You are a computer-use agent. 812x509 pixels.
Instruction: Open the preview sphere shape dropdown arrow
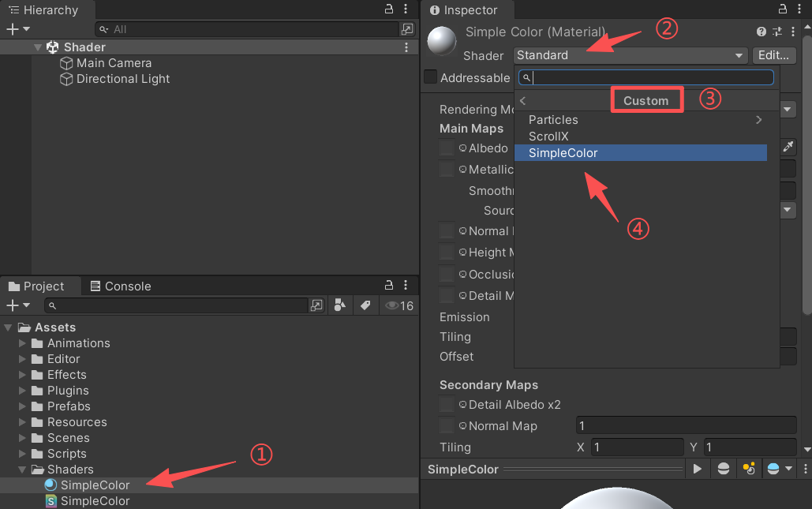pos(788,468)
